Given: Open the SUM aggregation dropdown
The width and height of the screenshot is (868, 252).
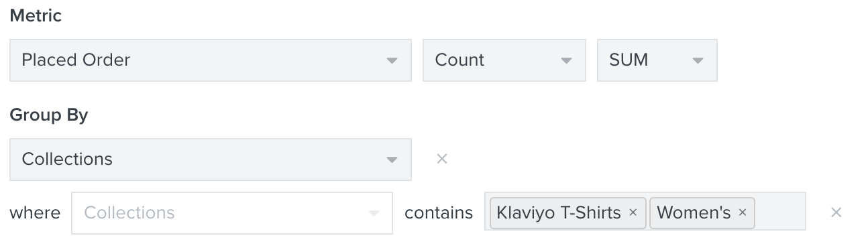Looking at the screenshot, I should 657,60.
